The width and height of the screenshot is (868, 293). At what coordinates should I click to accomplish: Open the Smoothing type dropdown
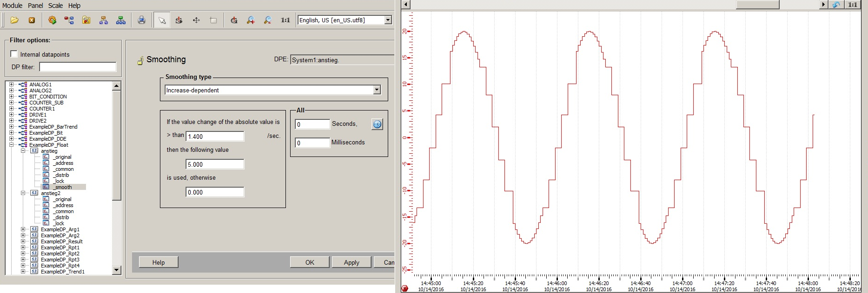[377, 90]
